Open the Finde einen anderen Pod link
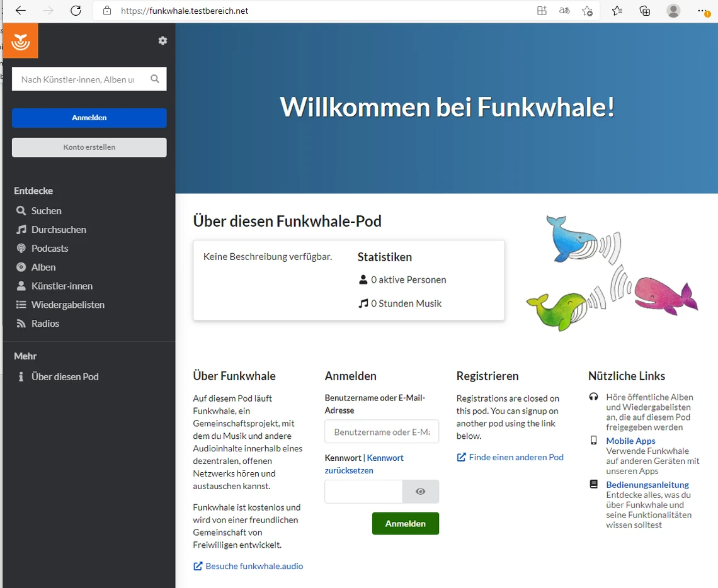 [x=516, y=457]
